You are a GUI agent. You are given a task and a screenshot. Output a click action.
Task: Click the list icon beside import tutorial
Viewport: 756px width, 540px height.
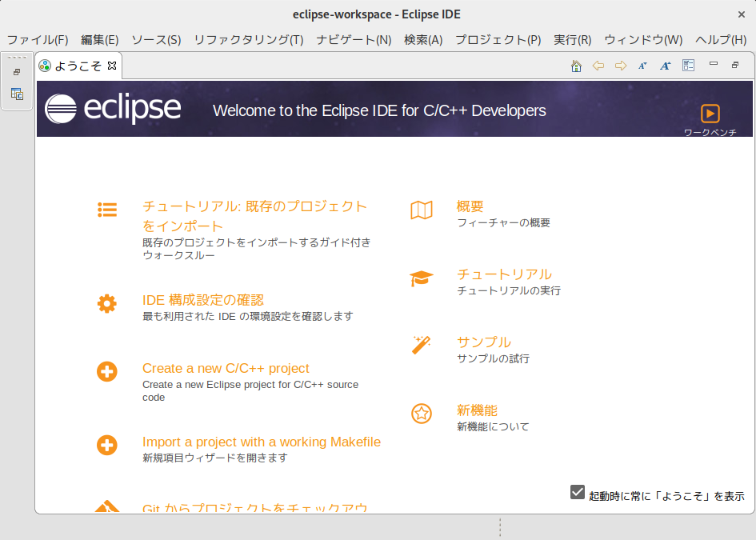coord(107,210)
